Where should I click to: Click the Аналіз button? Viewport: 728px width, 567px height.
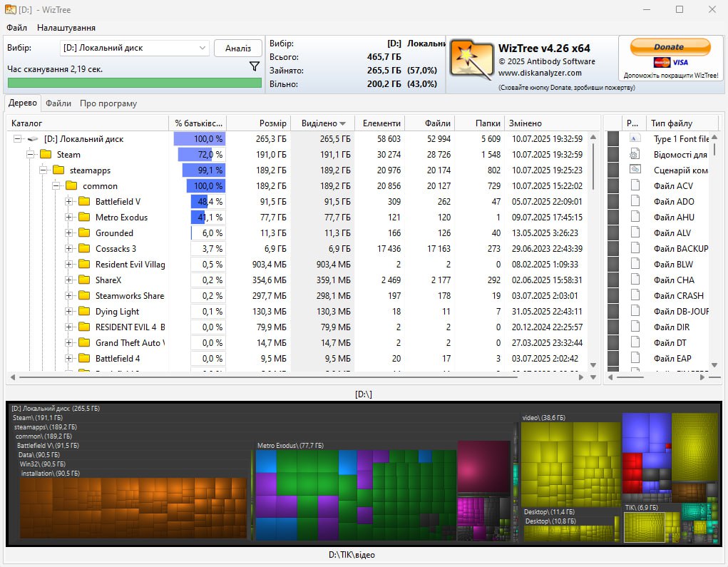(237, 48)
